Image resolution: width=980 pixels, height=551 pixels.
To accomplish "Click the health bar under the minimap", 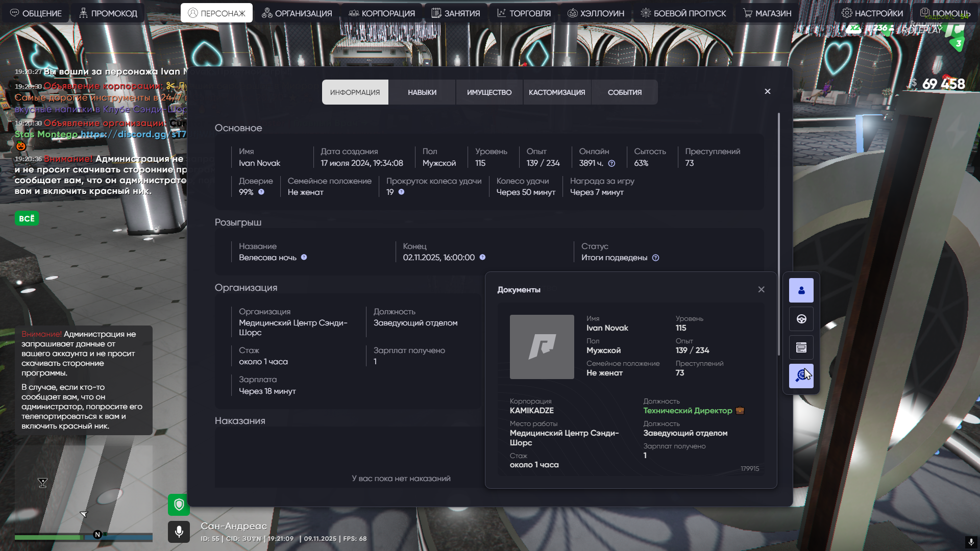I will pos(48,537).
